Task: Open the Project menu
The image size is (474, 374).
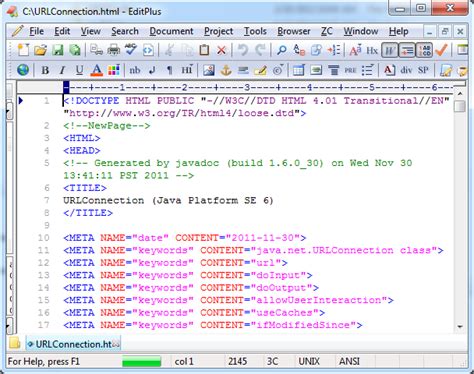Action: coord(218,31)
